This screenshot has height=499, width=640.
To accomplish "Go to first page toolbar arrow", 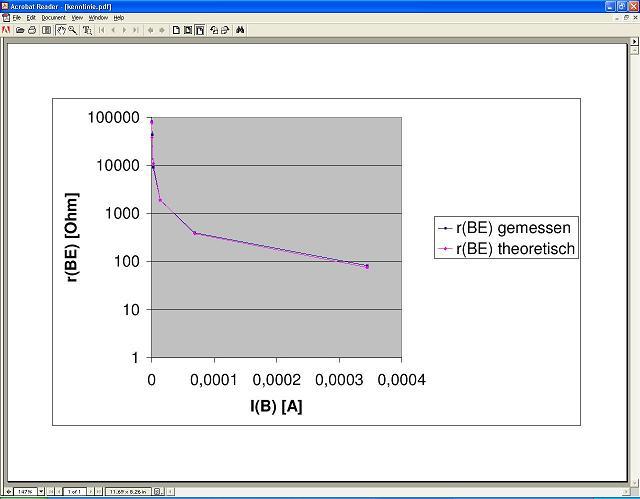I will 102,30.
